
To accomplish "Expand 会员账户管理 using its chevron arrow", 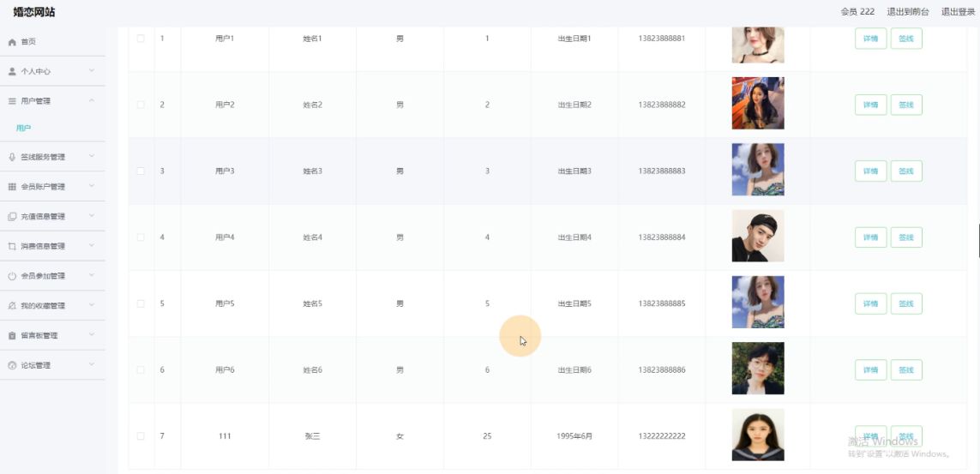I will [x=92, y=186].
